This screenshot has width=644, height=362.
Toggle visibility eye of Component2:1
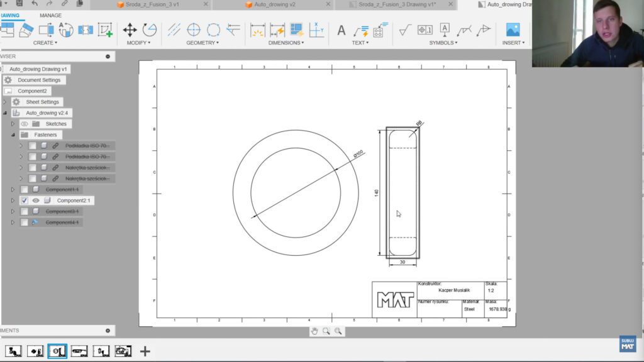coord(35,201)
